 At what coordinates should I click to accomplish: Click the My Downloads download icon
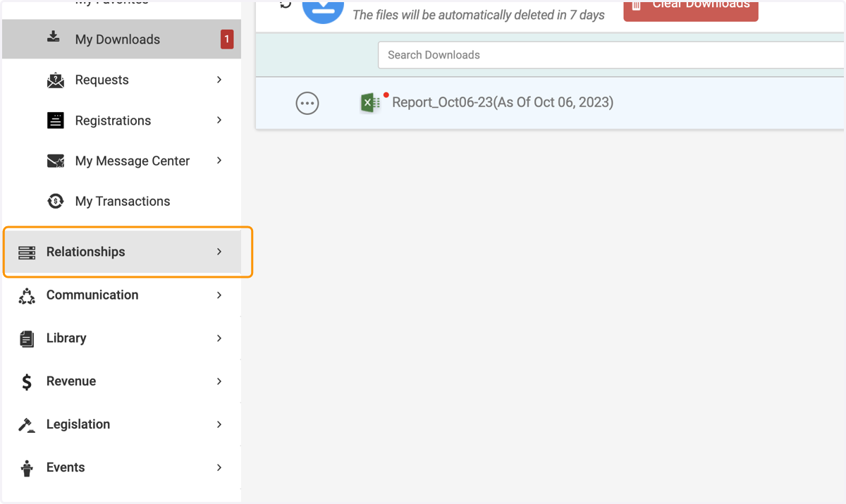pos(54,37)
